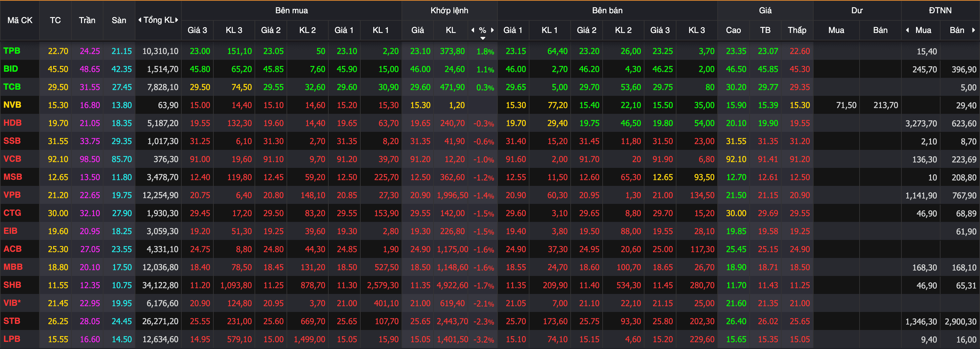Click the Cao high price header
The height and width of the screenshot is (349, 980).
pyautogui.click(x=734, y=30)
